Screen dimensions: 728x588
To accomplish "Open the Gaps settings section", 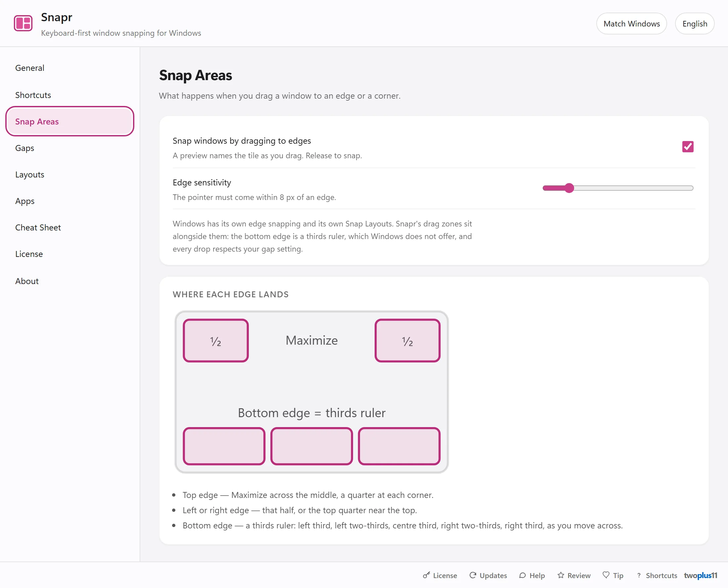I will 70,148.
